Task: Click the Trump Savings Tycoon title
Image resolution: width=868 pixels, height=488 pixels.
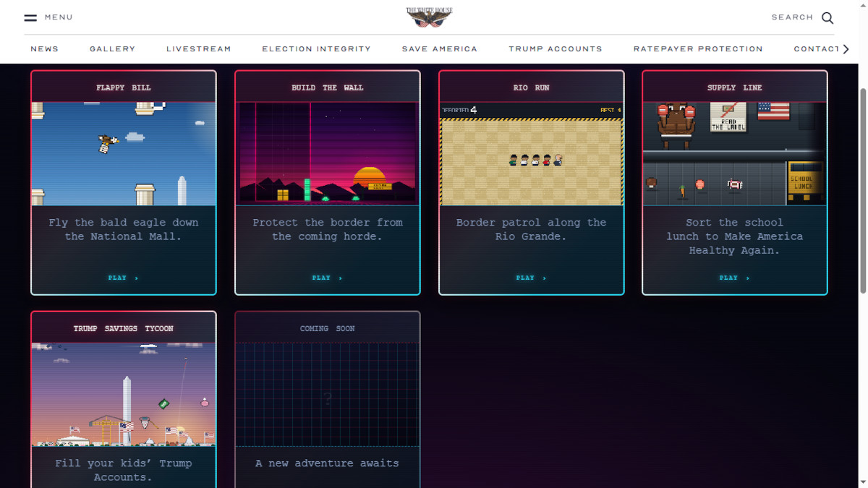Action: pyautogui.click(x=124, y=328)
